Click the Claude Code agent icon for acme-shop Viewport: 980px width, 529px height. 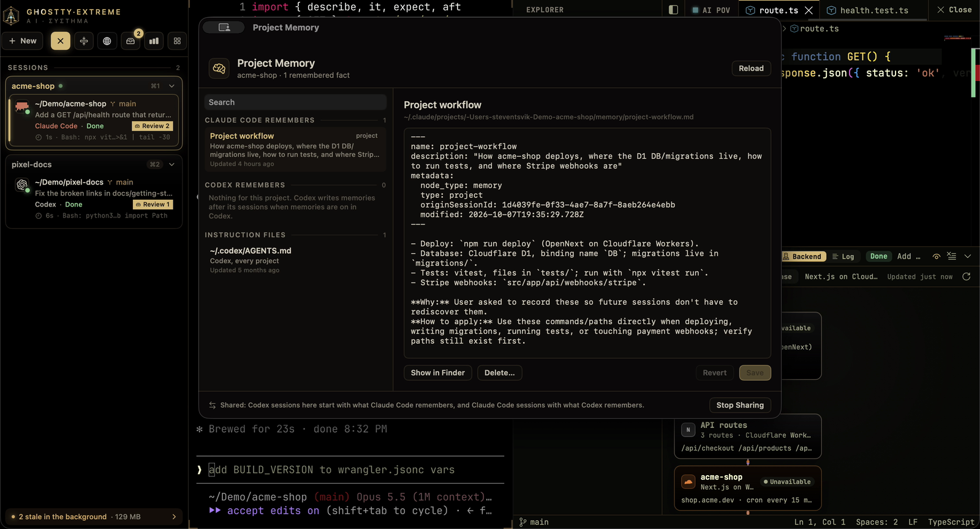(x=22, y=107)
